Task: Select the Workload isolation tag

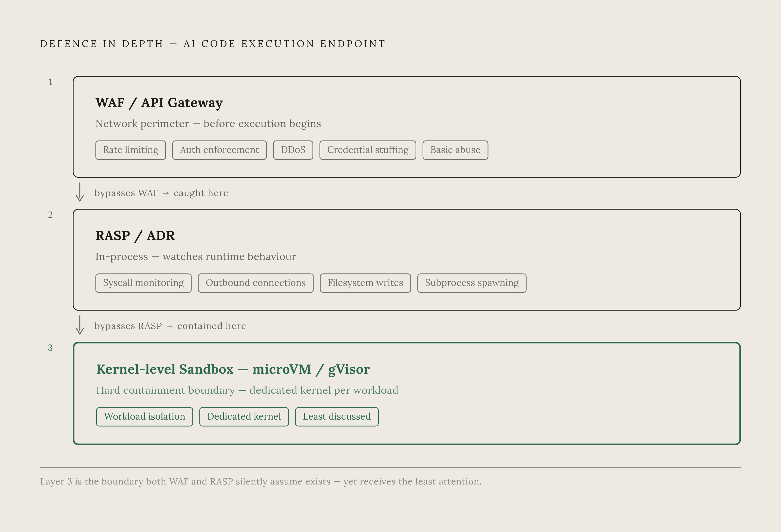Action: click(x=145, y=417)
